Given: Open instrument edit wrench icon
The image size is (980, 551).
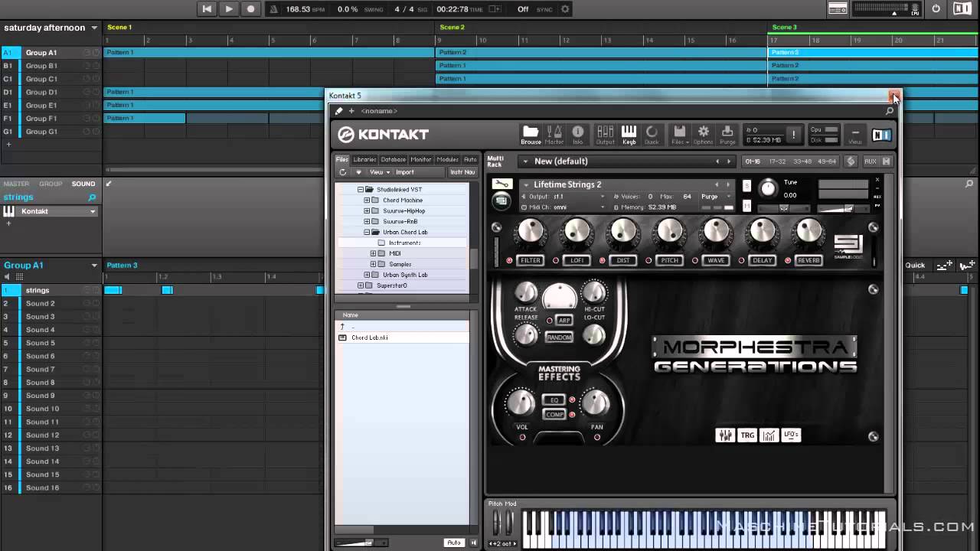Looking at the screenshot, I should click(501, 184).
